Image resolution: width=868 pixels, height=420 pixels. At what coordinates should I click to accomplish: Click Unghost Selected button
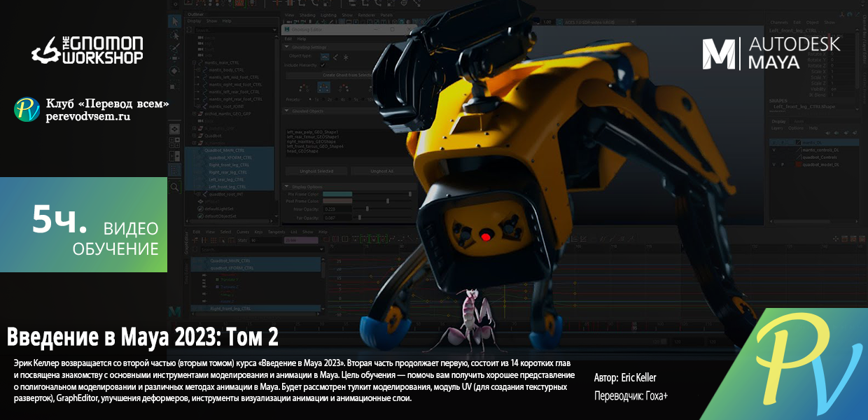pos(316,171)
